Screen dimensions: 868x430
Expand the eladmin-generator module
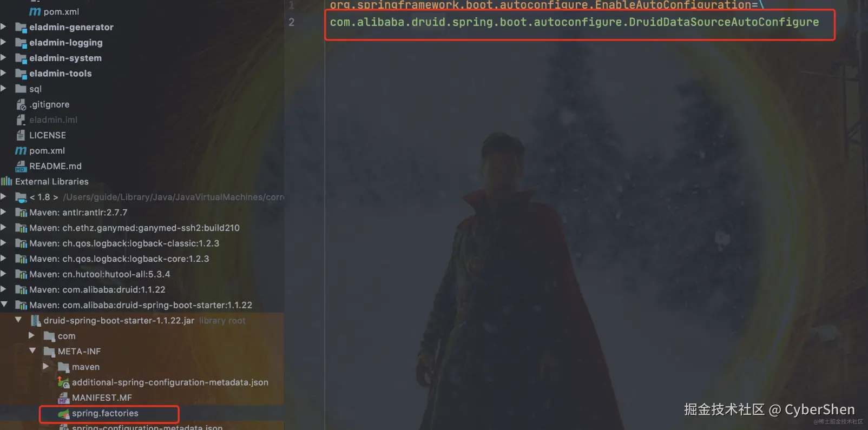tap(4, 27)
